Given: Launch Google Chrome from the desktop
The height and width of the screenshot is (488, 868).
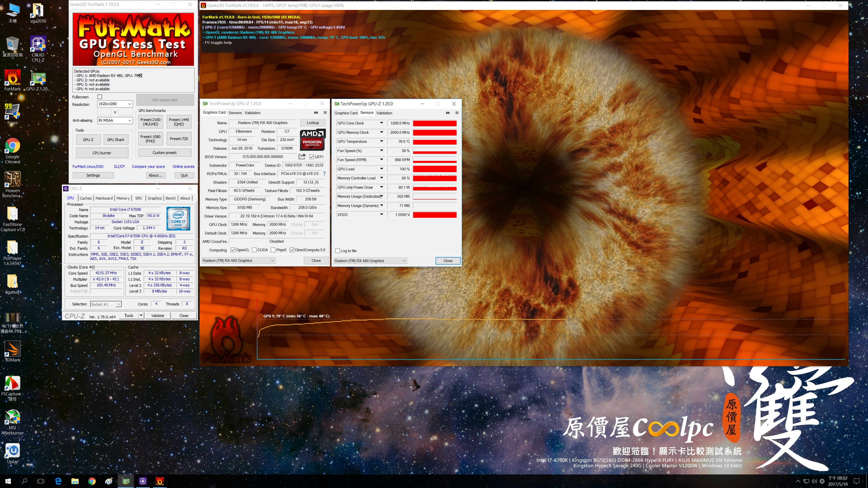Looking at the screenshot, I should tap(12, 150).
